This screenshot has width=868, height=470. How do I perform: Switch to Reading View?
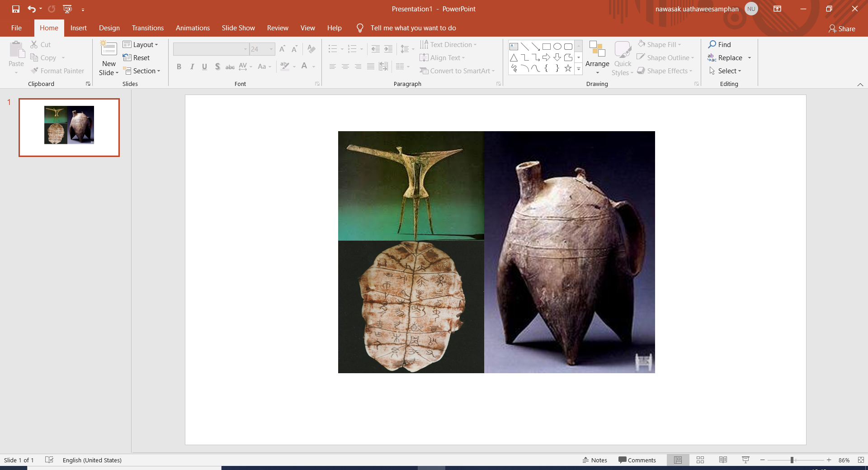click(723, 460)
